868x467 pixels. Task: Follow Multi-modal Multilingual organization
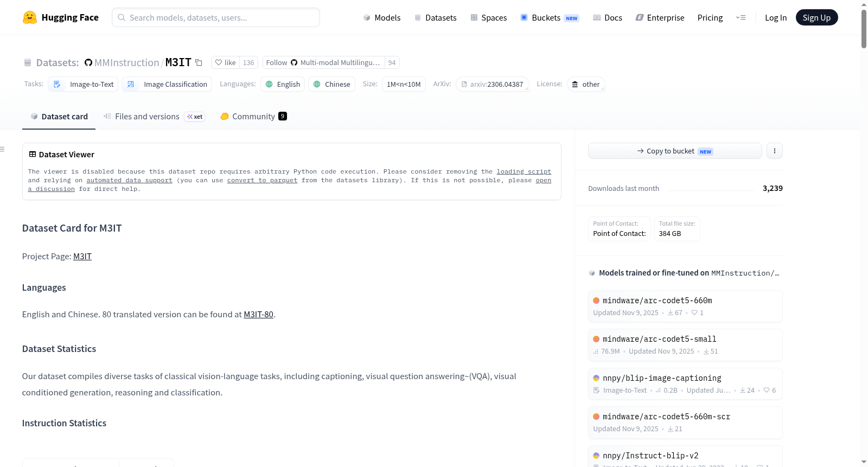pyautogui.click(x=323, y=62)
